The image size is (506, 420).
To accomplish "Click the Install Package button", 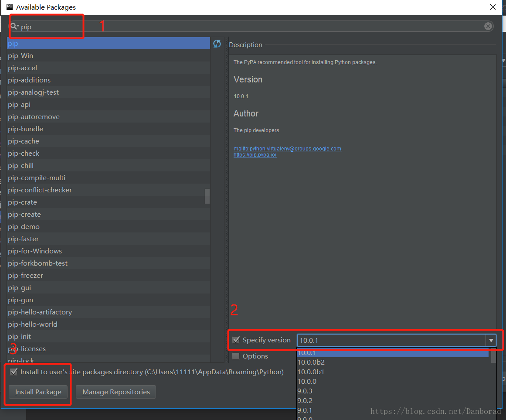I will (x=38, y=392).
